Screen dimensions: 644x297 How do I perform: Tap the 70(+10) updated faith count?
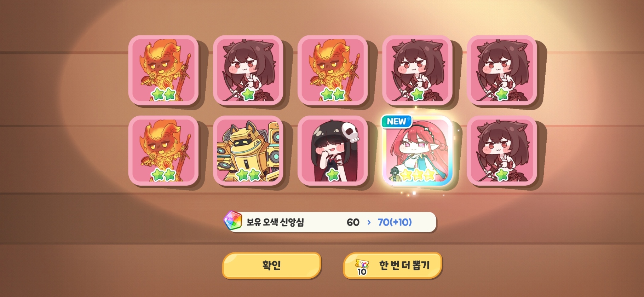click(x=395, y=222)
